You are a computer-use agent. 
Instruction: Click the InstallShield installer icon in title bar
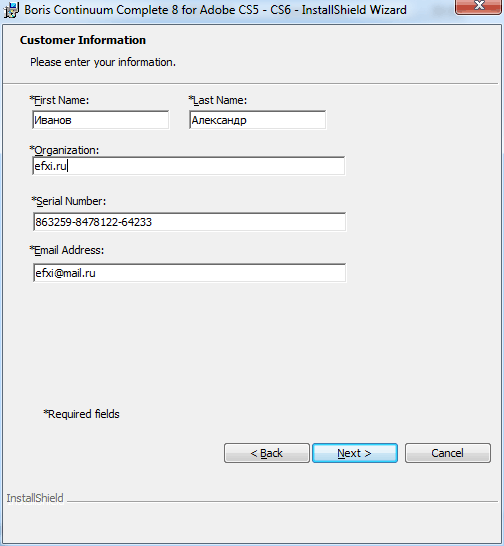(11, 10)
